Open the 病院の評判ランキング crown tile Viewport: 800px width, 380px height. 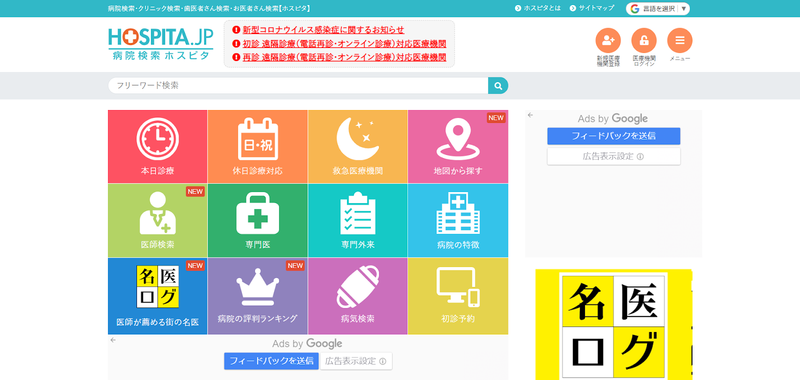[258, 296]
